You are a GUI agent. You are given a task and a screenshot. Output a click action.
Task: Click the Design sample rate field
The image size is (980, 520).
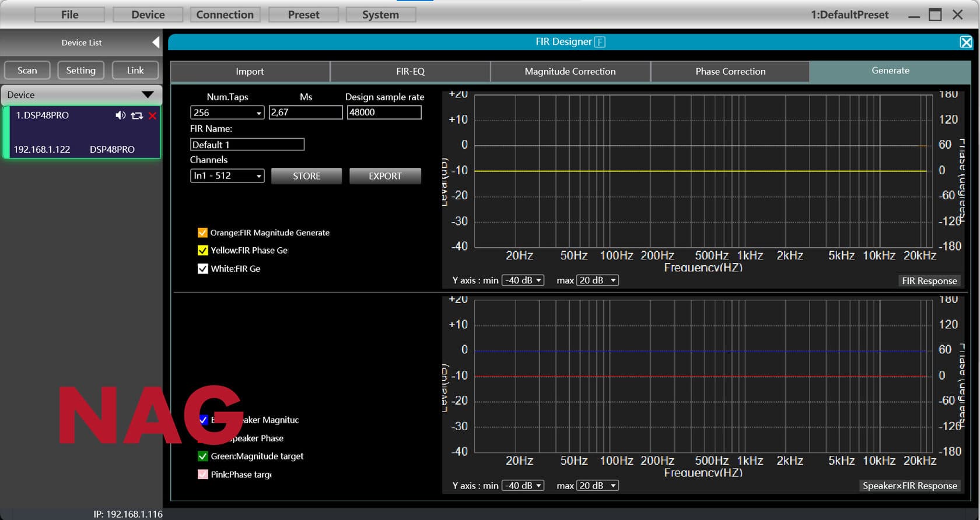pyautogui.click(x=384, y=113)
